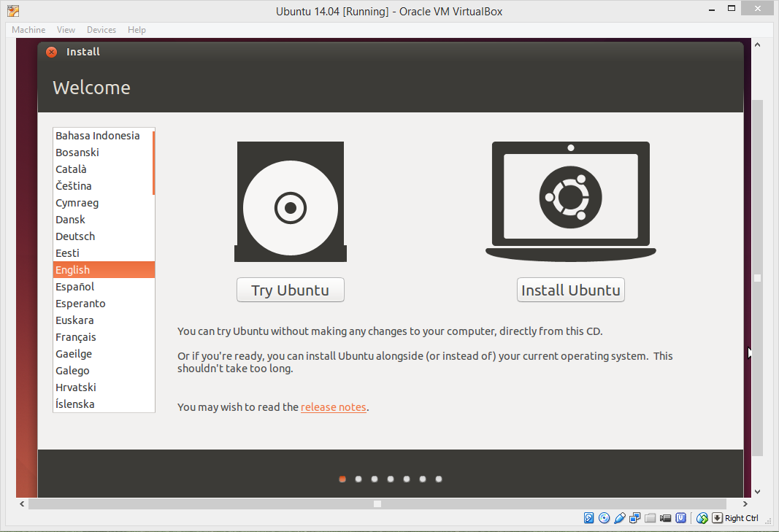Open the View menu

click(66, 30)
